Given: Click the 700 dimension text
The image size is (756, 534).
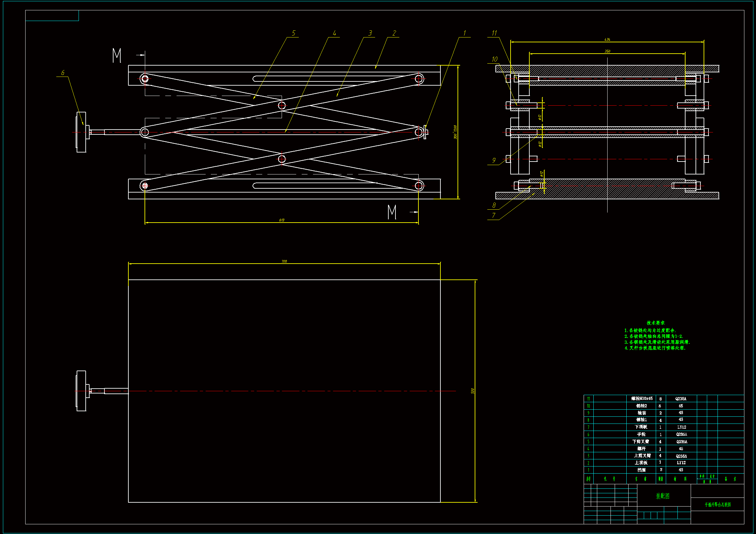Looking at the screenshot, I should 284,261.
